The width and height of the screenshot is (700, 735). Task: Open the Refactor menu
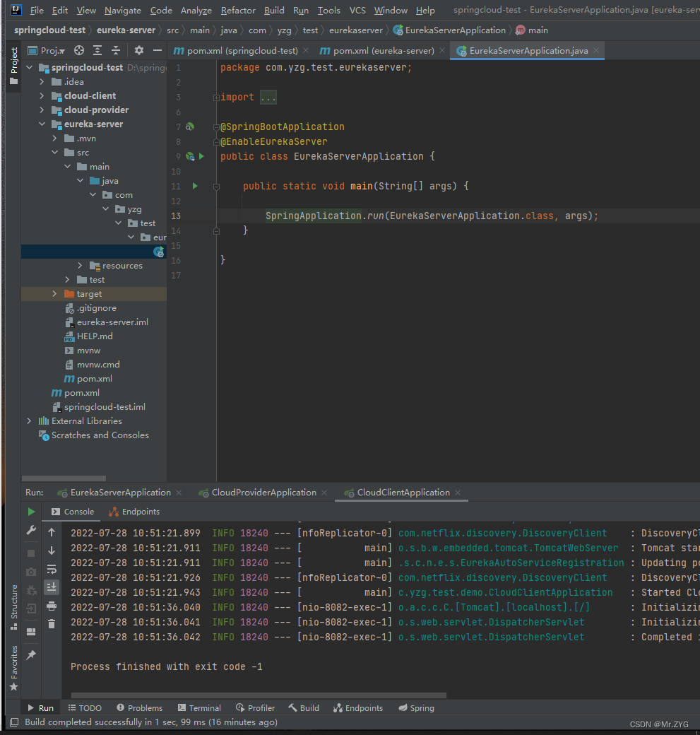pyautogui.click(x=238, y=11)
